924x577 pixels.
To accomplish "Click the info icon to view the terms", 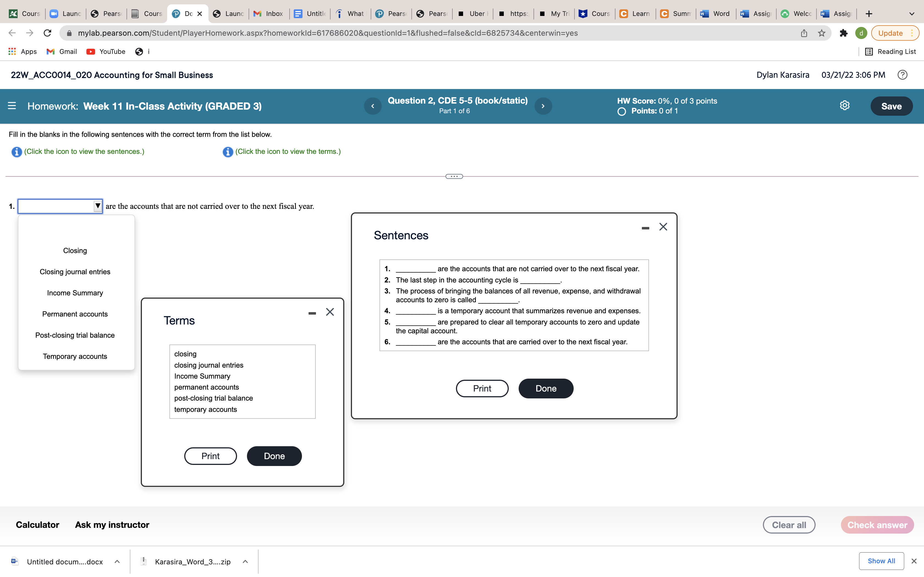I will pos(228,152).
